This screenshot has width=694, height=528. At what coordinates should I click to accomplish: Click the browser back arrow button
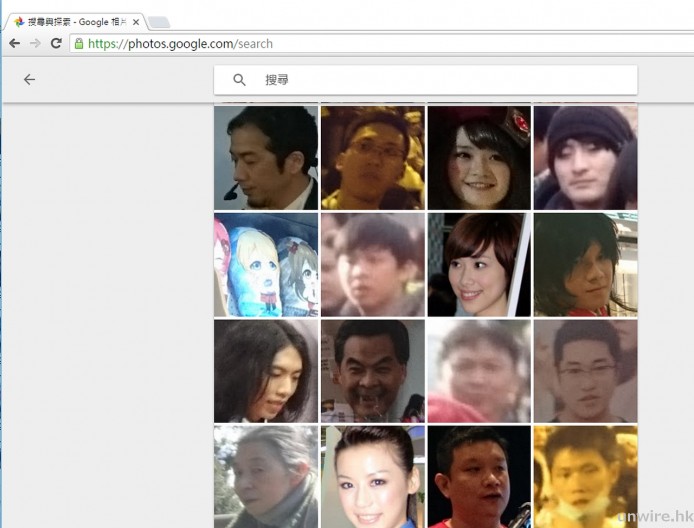14,44
